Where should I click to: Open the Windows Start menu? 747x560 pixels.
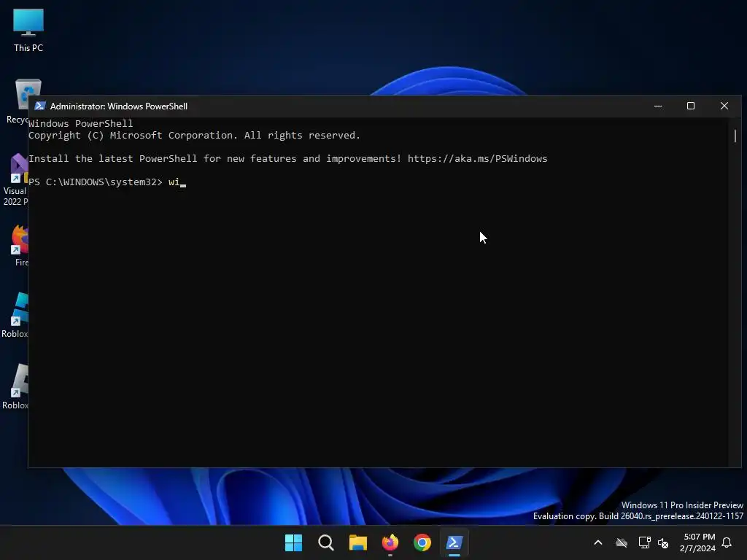pos(293,542)
